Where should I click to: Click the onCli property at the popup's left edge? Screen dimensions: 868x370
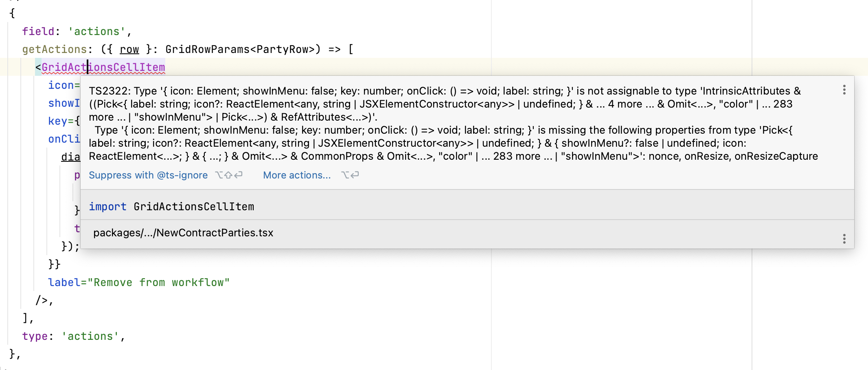pos(64,139)
